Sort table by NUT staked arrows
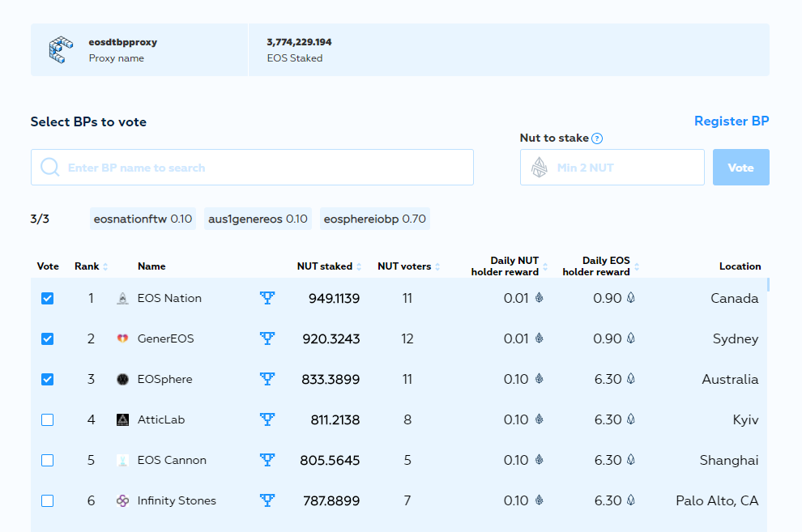The width and height of the screenshot is (802, 532). (359, 266)
